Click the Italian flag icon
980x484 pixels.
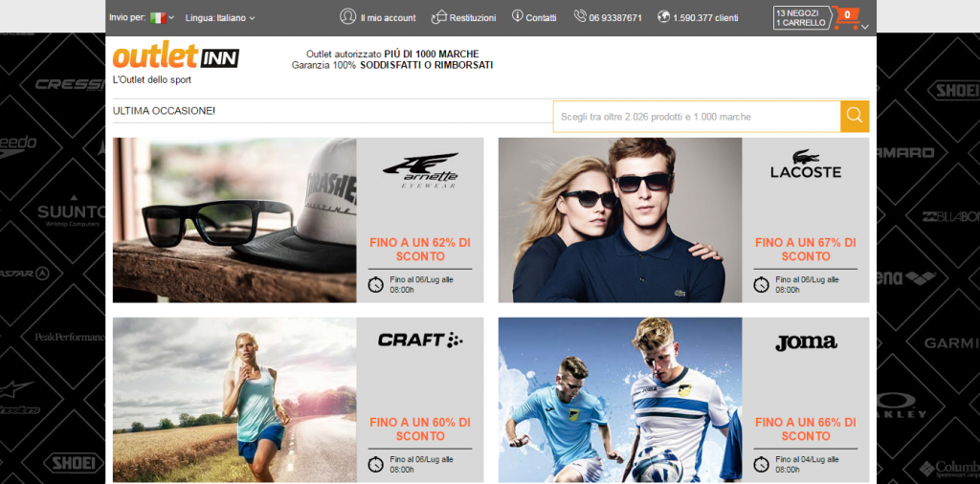pyautogui.click(x=158, y=18)
